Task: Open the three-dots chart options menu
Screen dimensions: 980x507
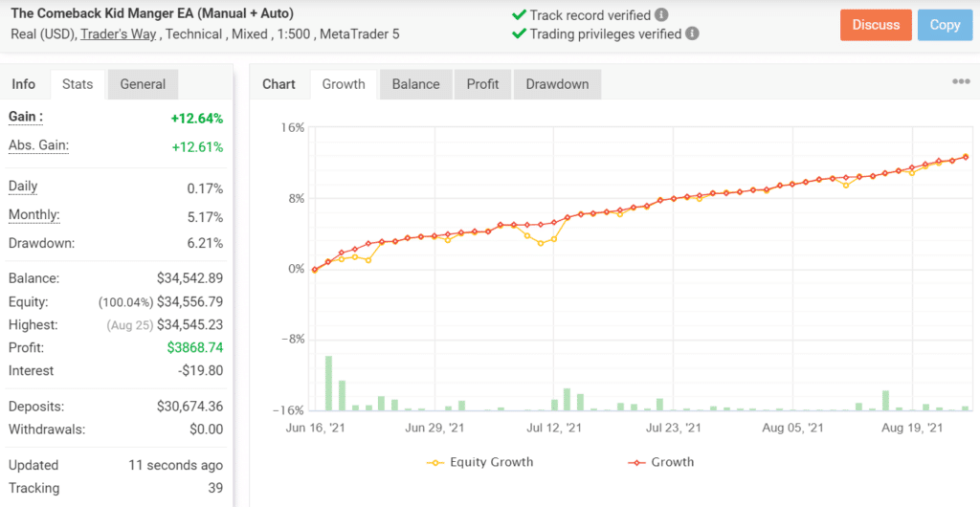Action: click(x=961, y=82)
